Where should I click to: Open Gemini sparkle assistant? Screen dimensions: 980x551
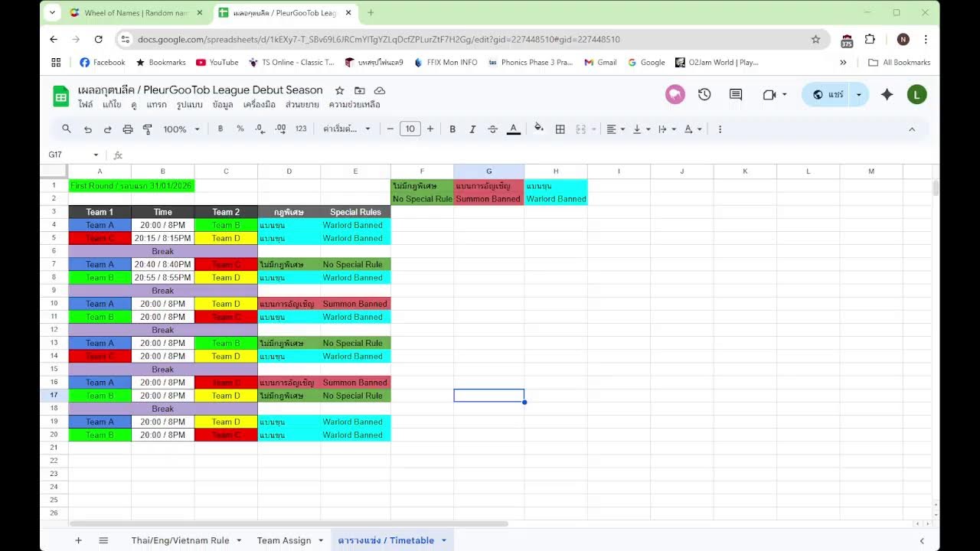click(x=887, y=94)
